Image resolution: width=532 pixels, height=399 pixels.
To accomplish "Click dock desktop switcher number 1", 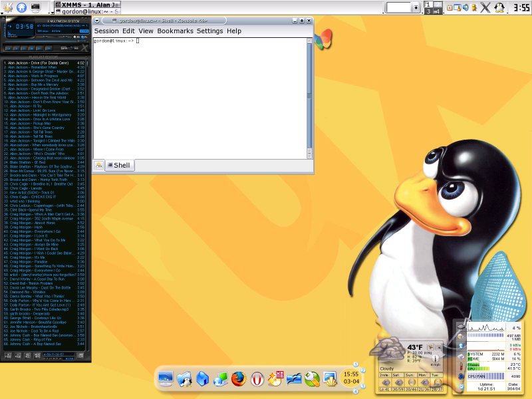I will pos(356,364).
